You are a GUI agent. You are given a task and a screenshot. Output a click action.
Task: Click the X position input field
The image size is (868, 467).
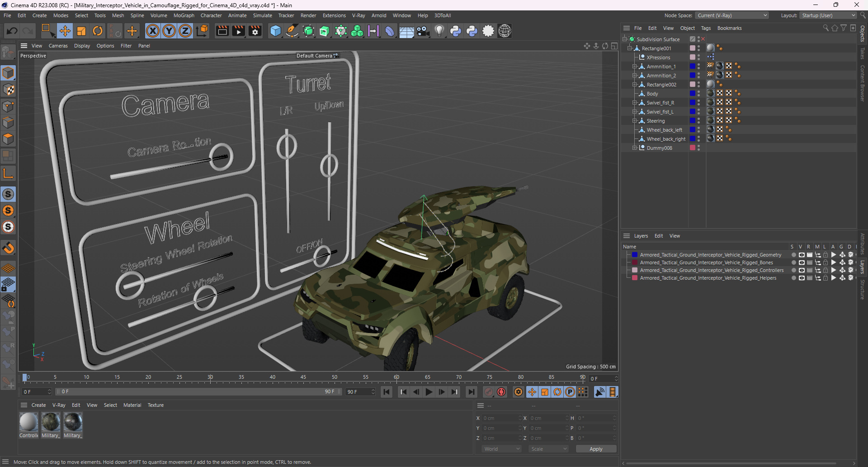[x=501, y=418]
